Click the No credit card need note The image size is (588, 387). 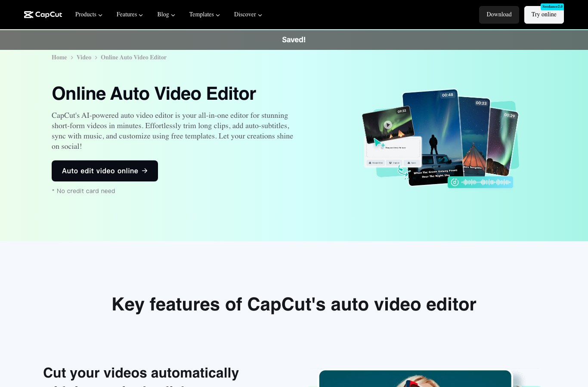[84, 191]
